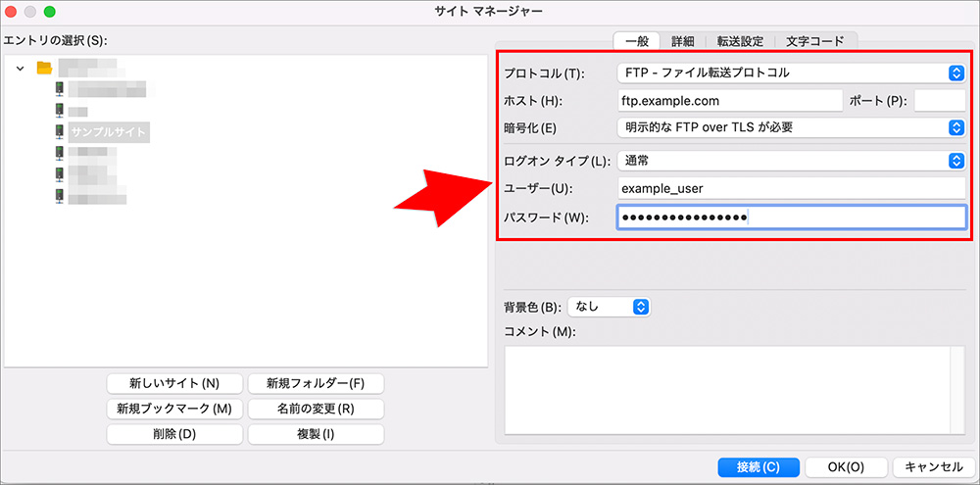
Task: Switch to the 一般 tab
Action: [x=638, y=41]
